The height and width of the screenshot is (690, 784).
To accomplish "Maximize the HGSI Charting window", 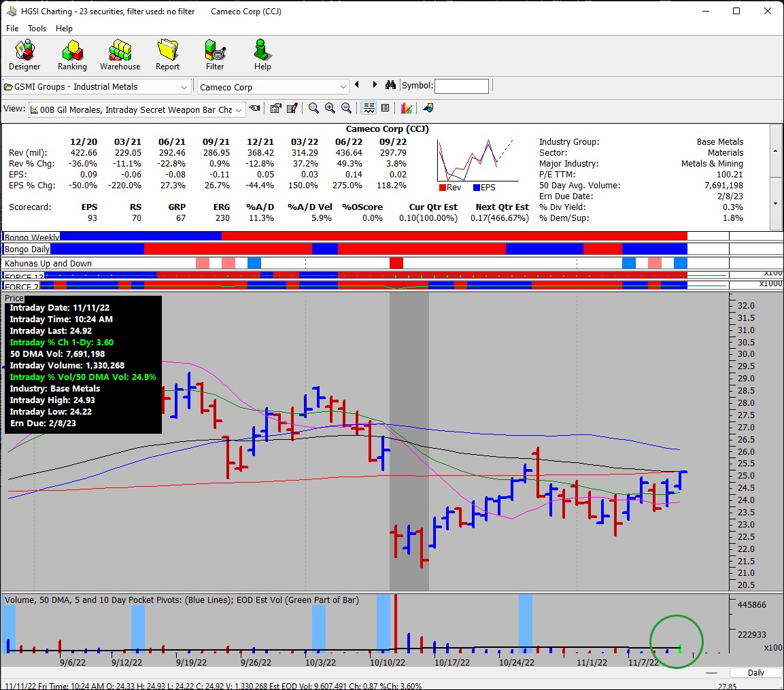I will (x=736, y=11).
